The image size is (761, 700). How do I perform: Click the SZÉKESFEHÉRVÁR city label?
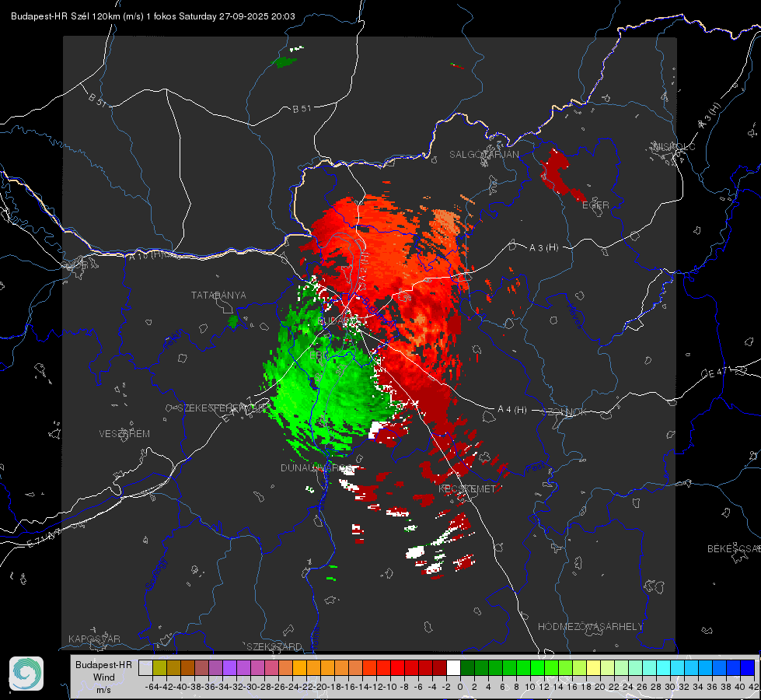pos(223,408)
